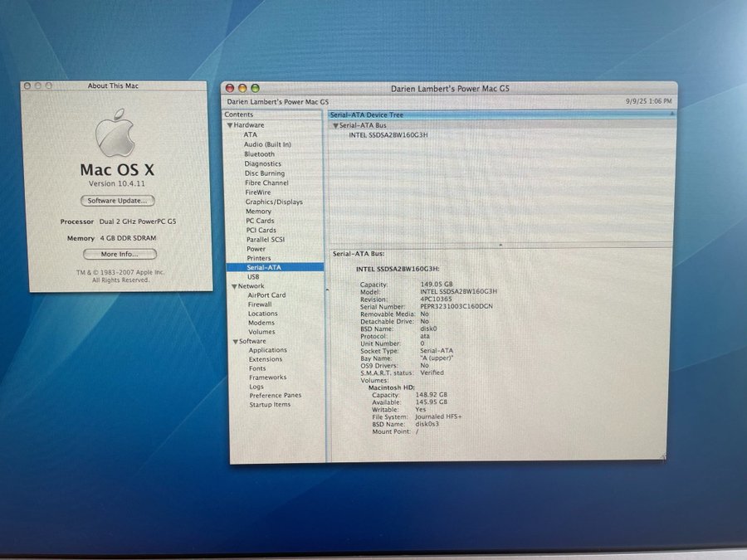The width and height of the screenshot is (747, 560).
Task: Click the Serial-ATA Device Tree column header
Action: pos(501,114)
